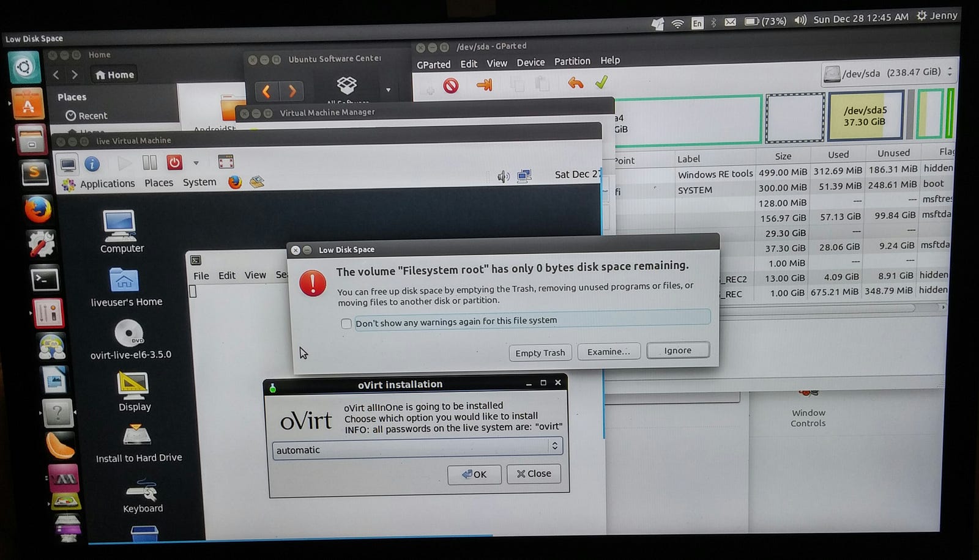Expand the VM power button dropdown arrow
Viewport: 979px width, 560px height.
(196, 163)
